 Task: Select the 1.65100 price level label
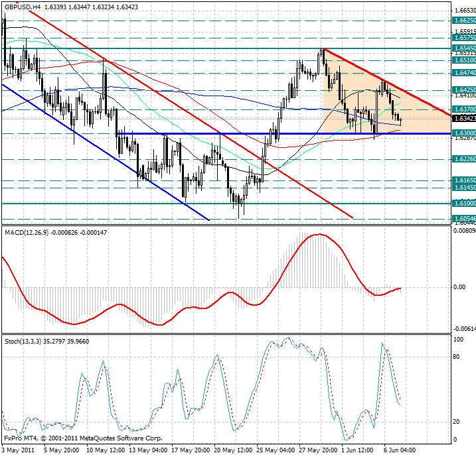click(464, 60)
